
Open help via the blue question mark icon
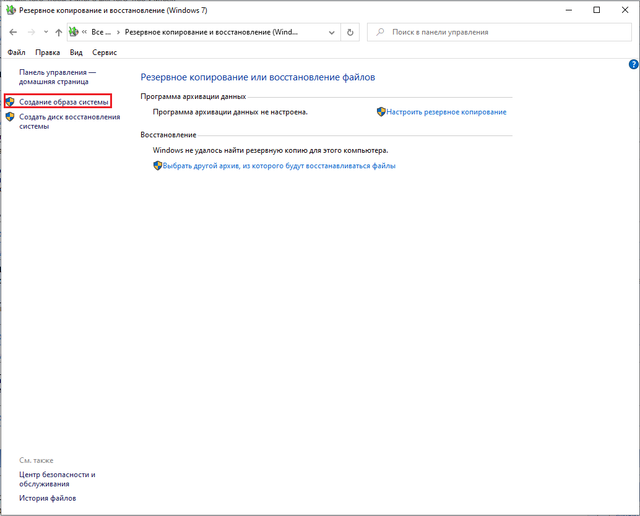click(x=633, y=64)
